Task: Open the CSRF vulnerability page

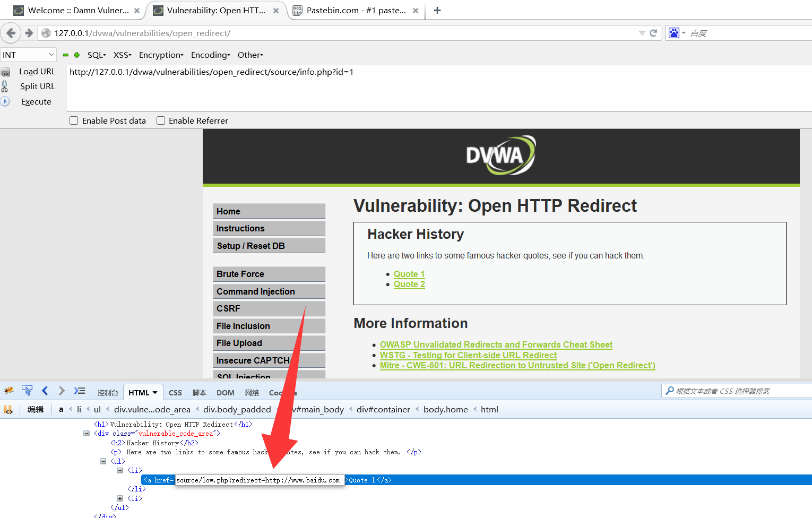Action: coord(269,308)
